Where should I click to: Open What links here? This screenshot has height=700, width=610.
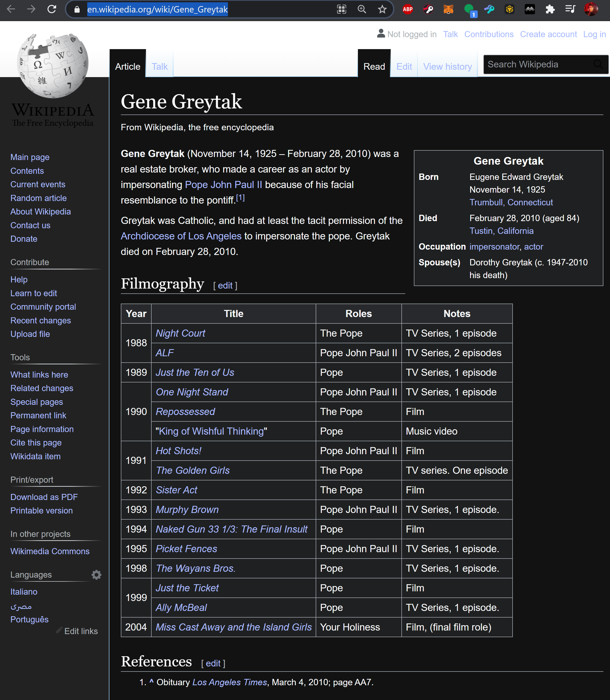[39, 375]
